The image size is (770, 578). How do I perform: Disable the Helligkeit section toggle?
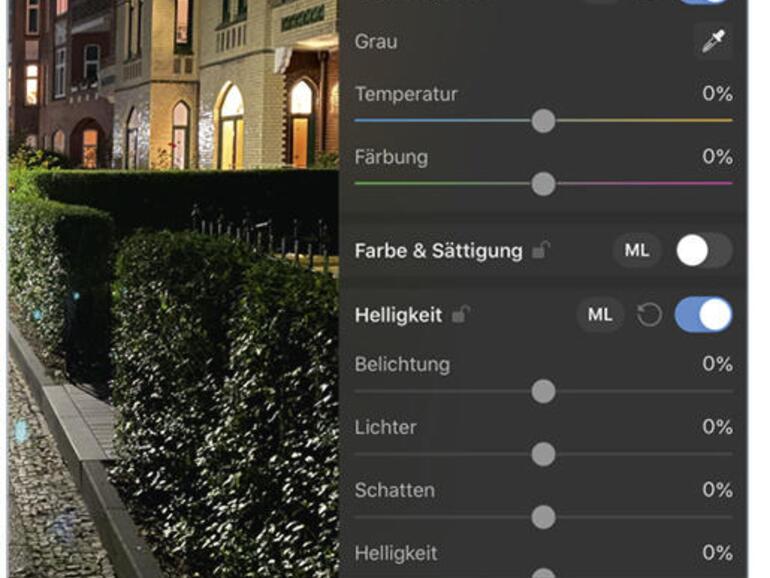point(704,315)
